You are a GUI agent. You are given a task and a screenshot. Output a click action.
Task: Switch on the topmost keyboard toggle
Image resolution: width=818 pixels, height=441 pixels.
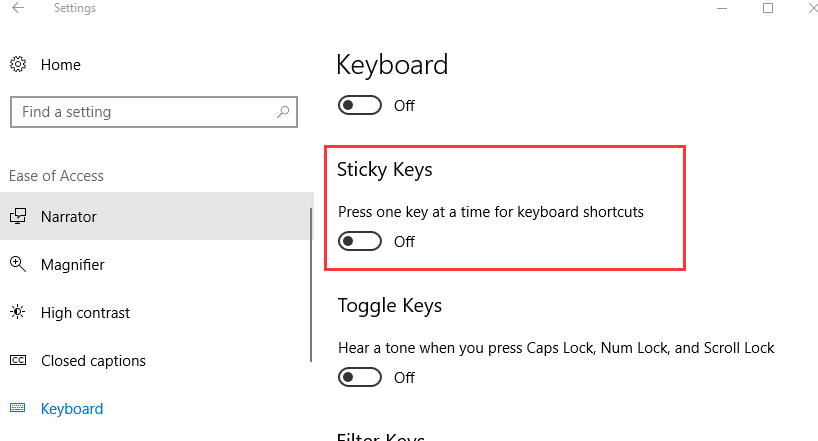(x=360, y=105)
